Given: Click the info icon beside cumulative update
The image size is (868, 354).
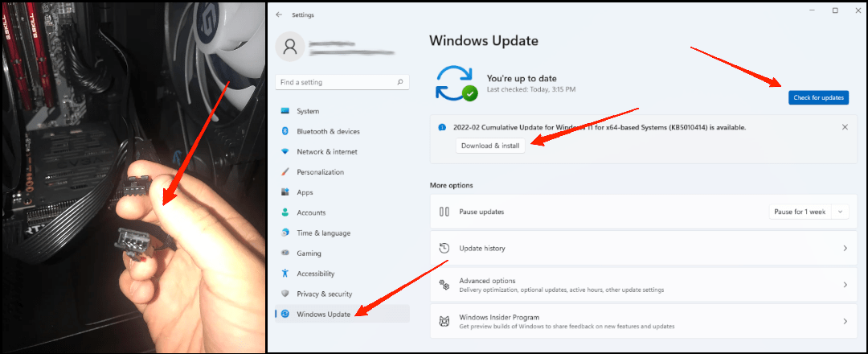Looking at the screenshot, I should tap(442, 127).
